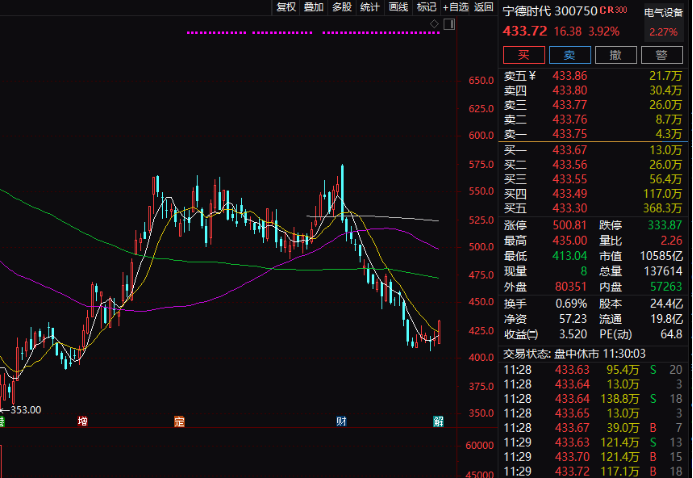693x478 pixels.
Task: Toggle 叠加 overlay comparison
Action: (x=313, y=7)
